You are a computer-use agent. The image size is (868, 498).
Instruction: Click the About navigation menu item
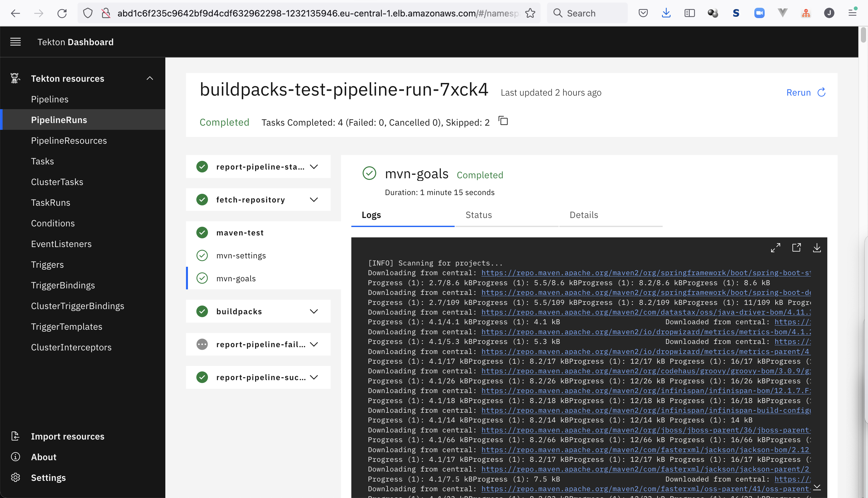point(44,457)
